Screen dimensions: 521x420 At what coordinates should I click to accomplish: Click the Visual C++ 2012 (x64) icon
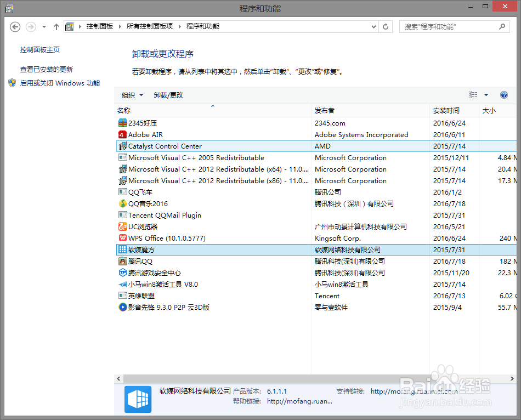pyautogui.click(x=123, y=169)
